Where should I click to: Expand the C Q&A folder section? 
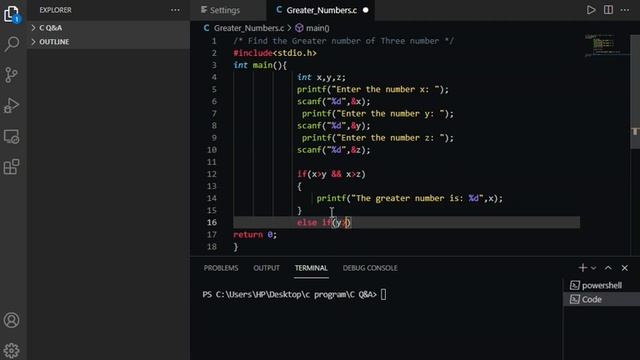click(108, 28)
